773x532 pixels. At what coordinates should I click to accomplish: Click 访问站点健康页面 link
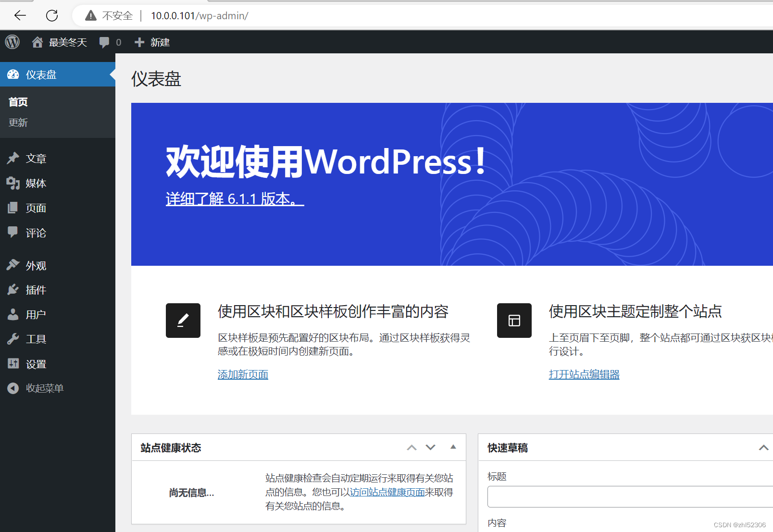(x=387, y=492)
